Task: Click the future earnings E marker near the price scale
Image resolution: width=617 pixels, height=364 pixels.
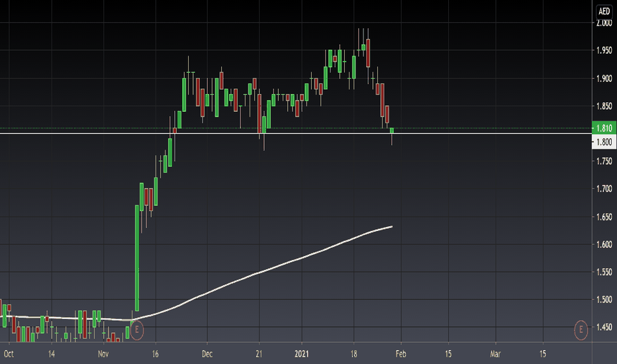Action: pos(581,330)
